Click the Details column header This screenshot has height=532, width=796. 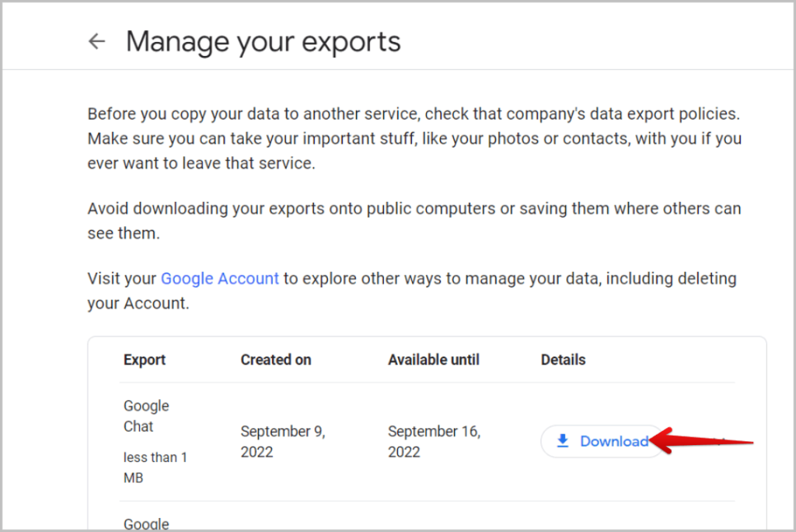[x=563, y=360]
